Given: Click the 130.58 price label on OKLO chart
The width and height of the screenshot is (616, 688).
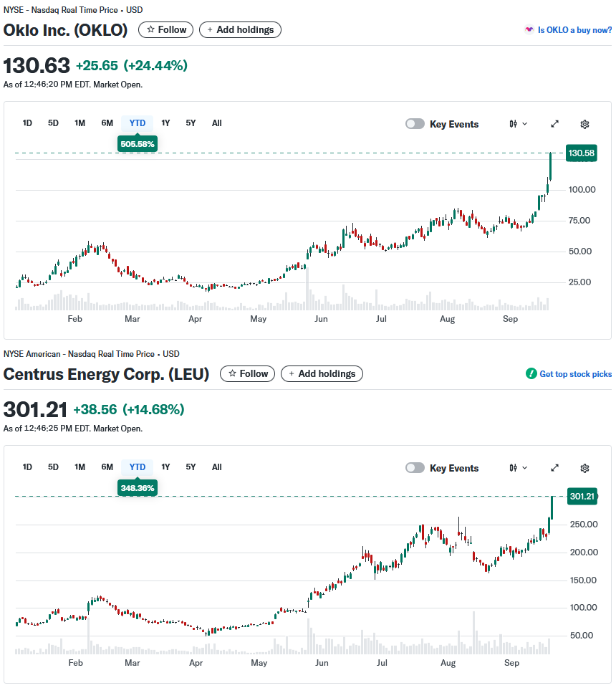Looking at the screenshot, I should pyautogui.click(x=581, y=153).
